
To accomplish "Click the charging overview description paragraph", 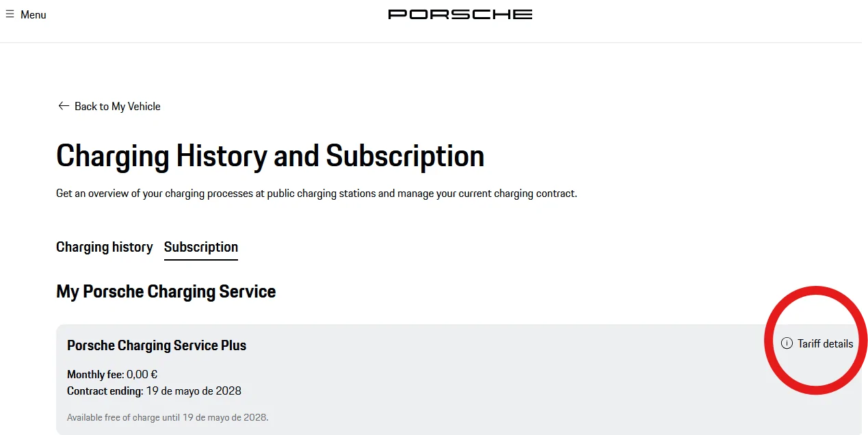I will [x=317, y=194].
